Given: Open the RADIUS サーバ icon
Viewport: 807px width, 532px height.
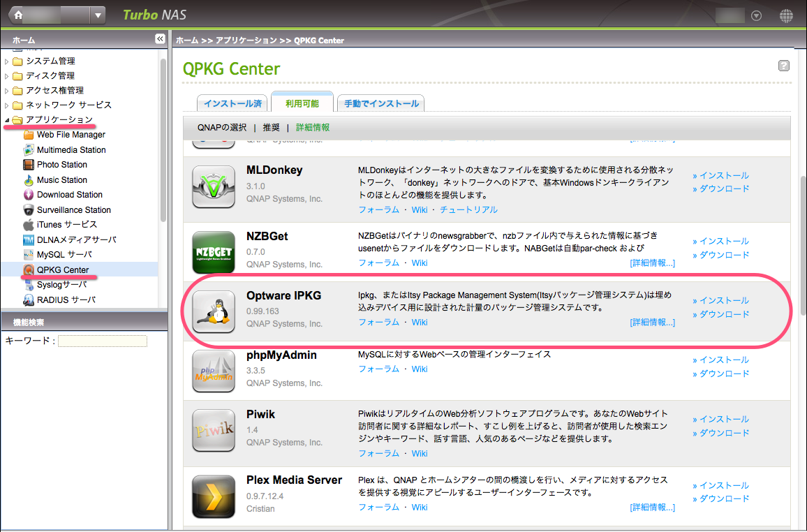Looking at the screenshot, I should pyautogui.click(x=29, y=300).
